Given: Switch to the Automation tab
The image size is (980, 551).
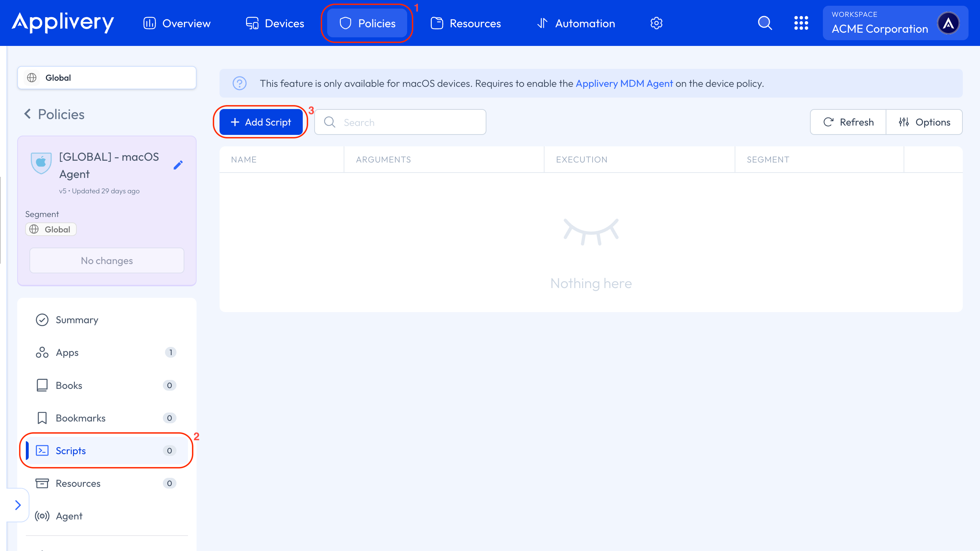Looking at the screenshot, I should pos(576,23).
